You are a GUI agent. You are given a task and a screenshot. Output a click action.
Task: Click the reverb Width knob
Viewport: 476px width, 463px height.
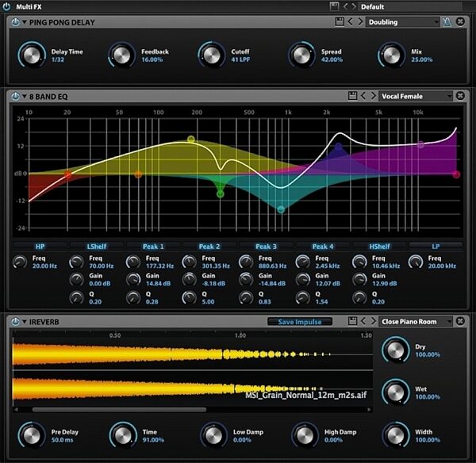[396, 435]
